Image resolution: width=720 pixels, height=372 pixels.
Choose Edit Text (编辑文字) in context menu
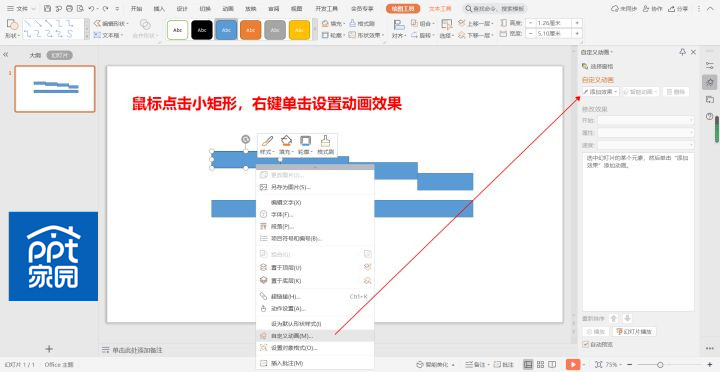(315, 203)
